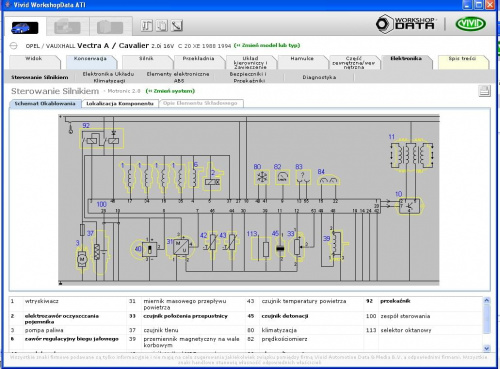Click the middle small toolbar icon
Image resolution: width=500 pixels, height=369 pixels.
click(x=162, y=26)
